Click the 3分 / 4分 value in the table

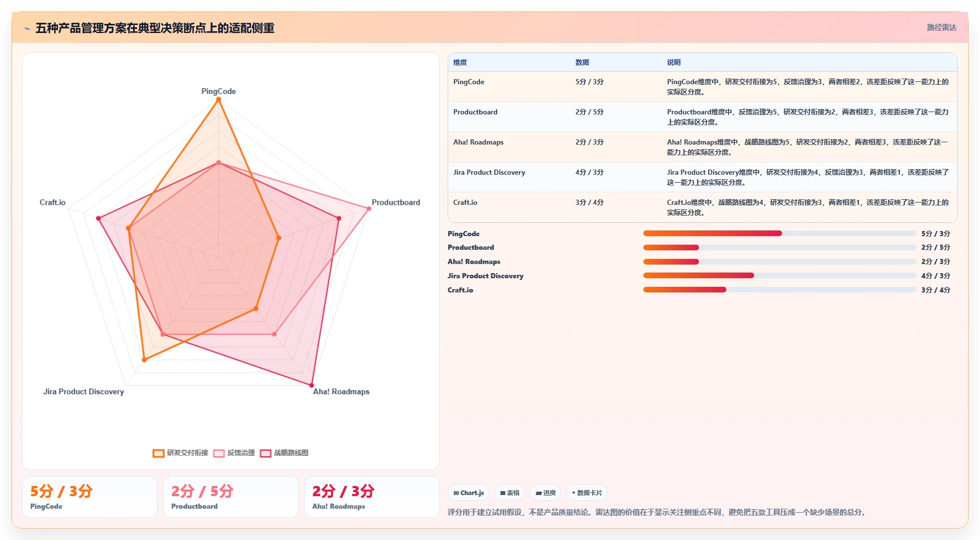(x=589, y=203)
